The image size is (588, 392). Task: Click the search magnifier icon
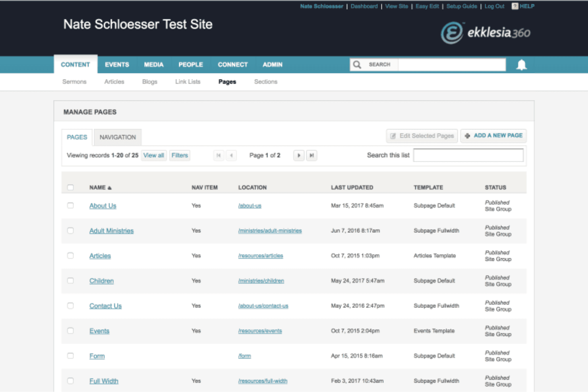point(357,65)
